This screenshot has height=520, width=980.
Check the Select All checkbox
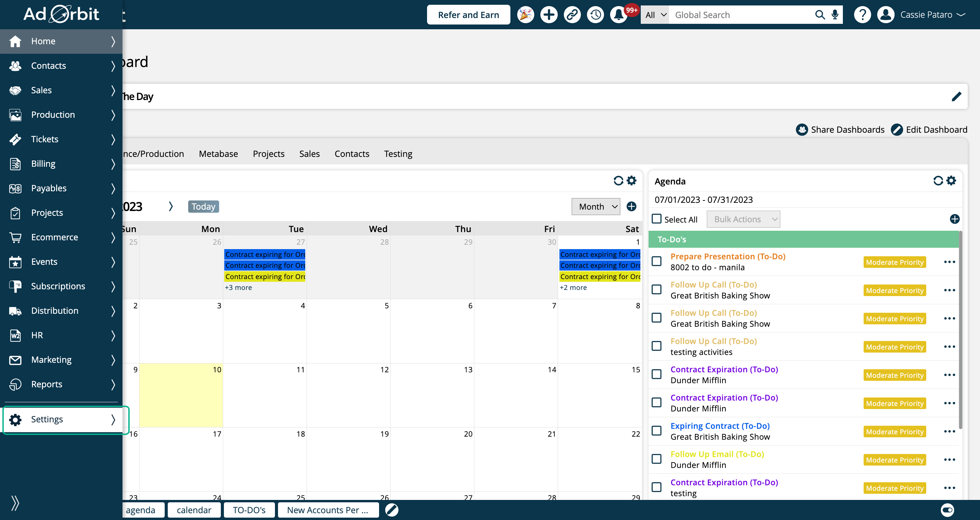click(x=657, y=219)
